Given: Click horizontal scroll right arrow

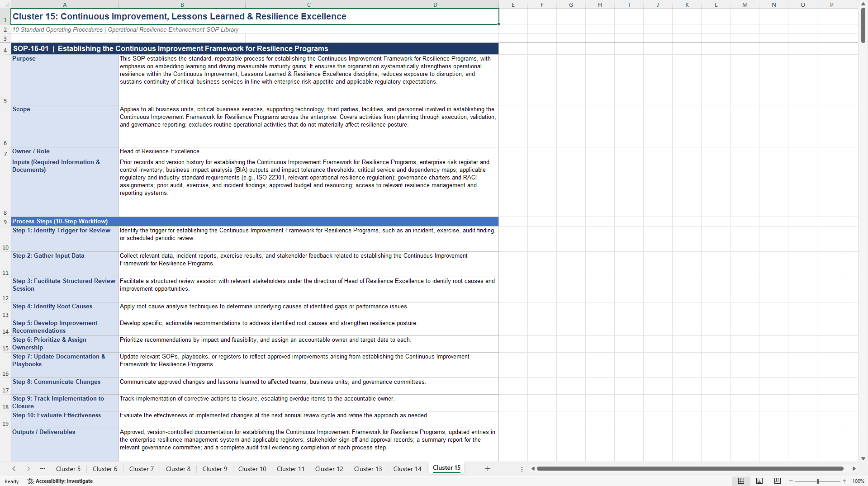Looking at the screenshot, I should click(854, 469).
